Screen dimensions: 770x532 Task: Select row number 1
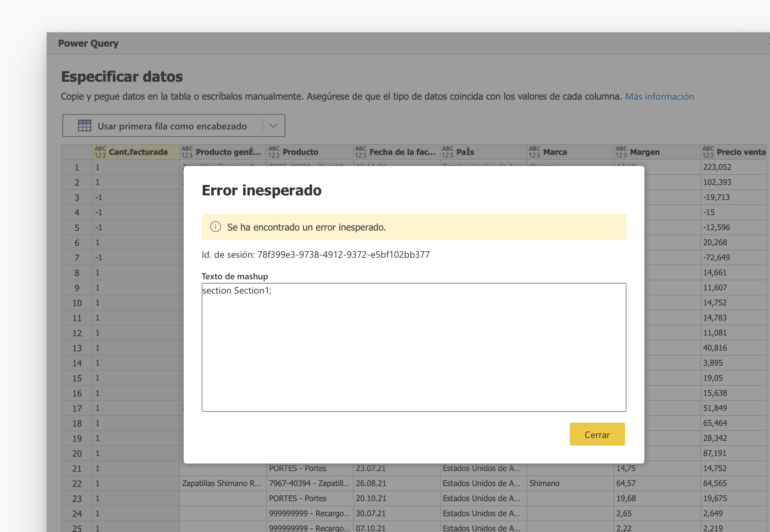tap(77, 167)
